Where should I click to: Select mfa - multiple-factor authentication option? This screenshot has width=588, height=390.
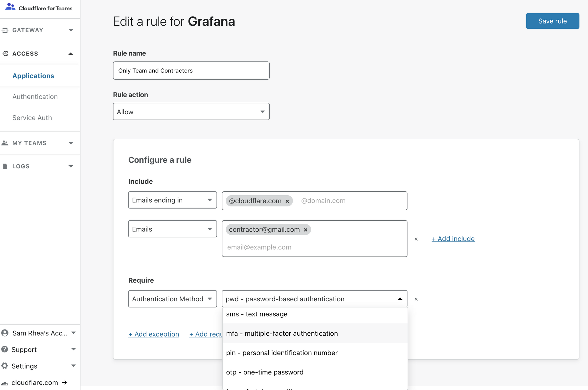pyautogui.click(x=315, y=333)
